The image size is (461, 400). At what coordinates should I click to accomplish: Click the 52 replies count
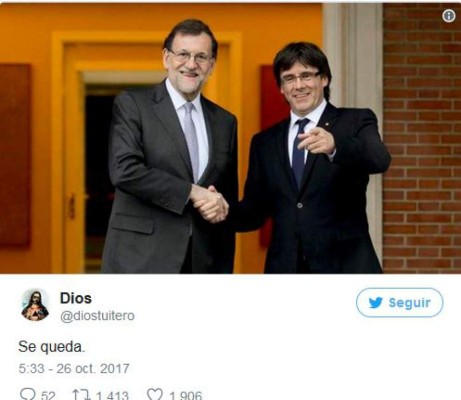(48, 396)
